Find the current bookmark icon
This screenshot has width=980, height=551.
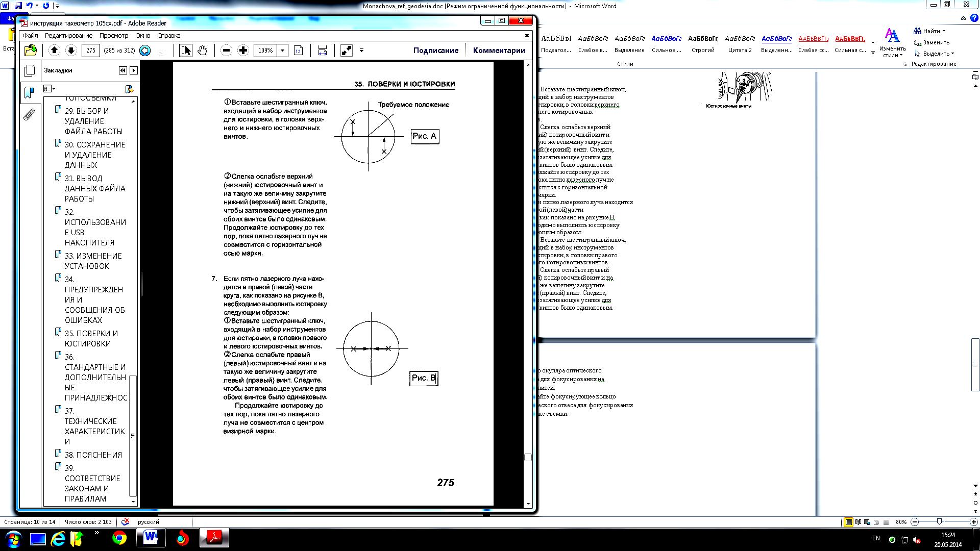[x=130, y=89]
